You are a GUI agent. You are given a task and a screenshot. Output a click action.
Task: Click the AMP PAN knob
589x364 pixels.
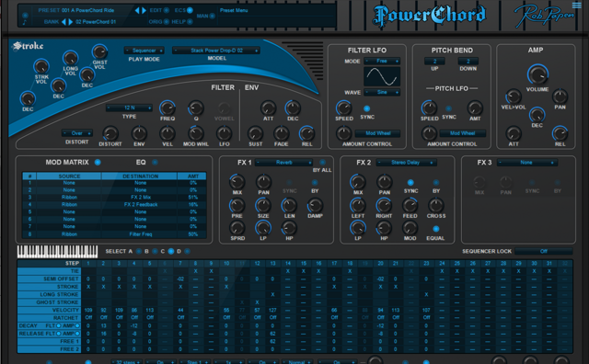click(x=560, y=97)
